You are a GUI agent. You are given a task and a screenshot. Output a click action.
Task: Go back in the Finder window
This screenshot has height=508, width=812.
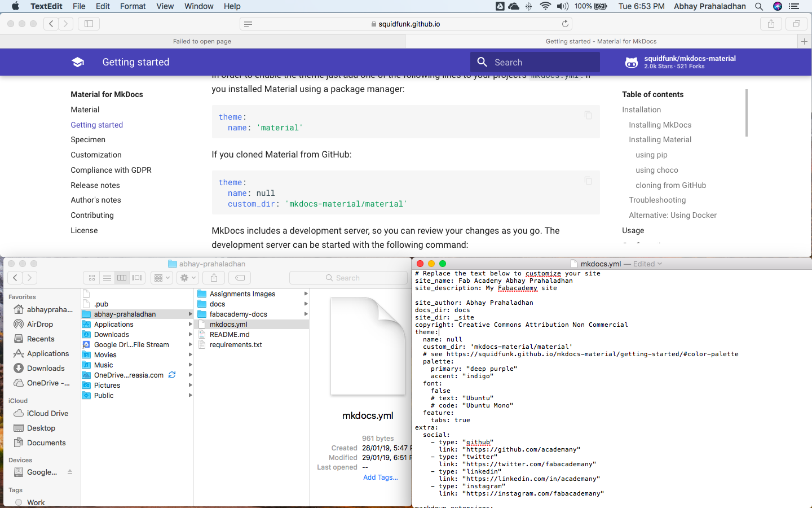[x=15, y=278]
